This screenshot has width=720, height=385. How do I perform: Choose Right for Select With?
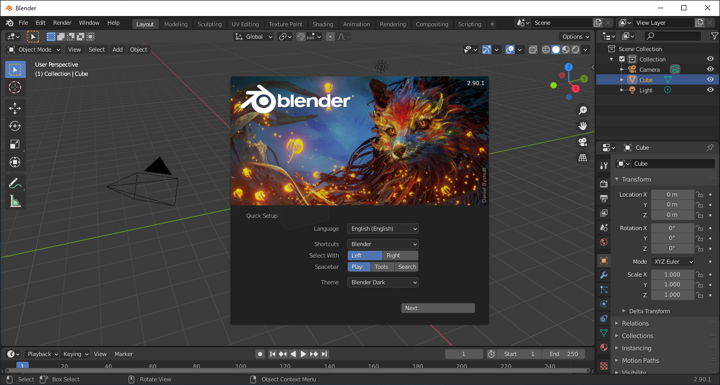pyautogui.click(x=400, y=255)
